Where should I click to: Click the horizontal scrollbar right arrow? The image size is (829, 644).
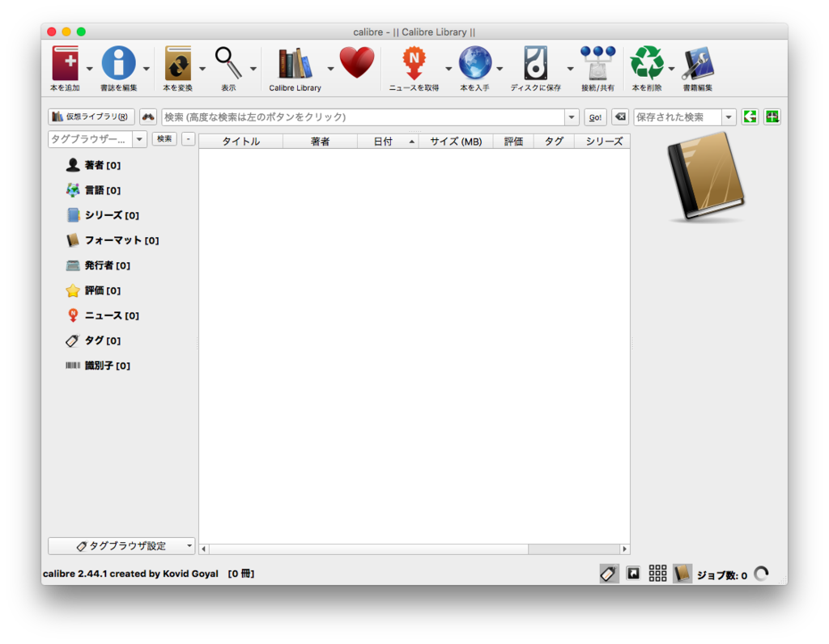[x=624, y=549]
